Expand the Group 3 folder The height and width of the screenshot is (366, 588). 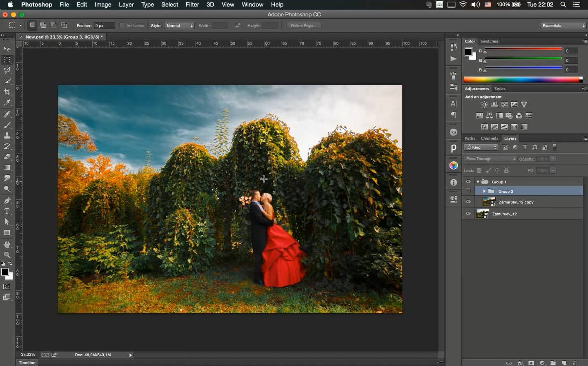[x=484, y=191]
